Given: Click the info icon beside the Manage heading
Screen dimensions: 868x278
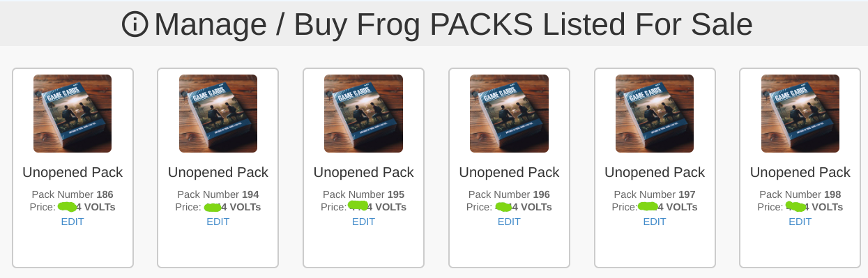Looking at the screenshot, I should click(x=135, y=24).
